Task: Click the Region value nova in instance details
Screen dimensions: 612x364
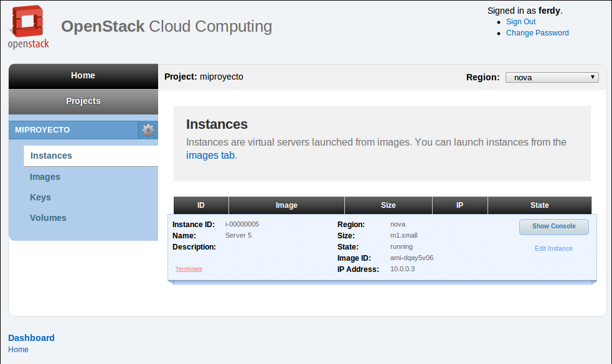Action: (x=398, y=225)
